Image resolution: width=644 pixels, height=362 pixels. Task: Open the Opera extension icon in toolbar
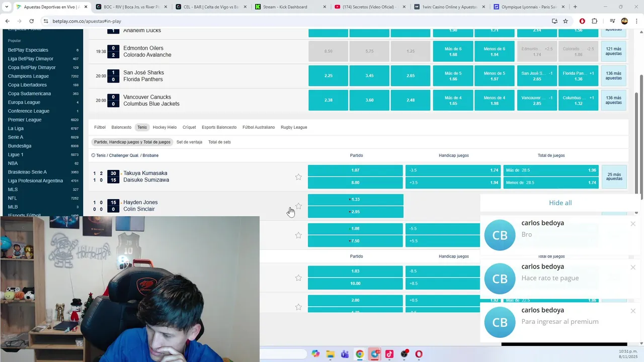tap(582, 21)
